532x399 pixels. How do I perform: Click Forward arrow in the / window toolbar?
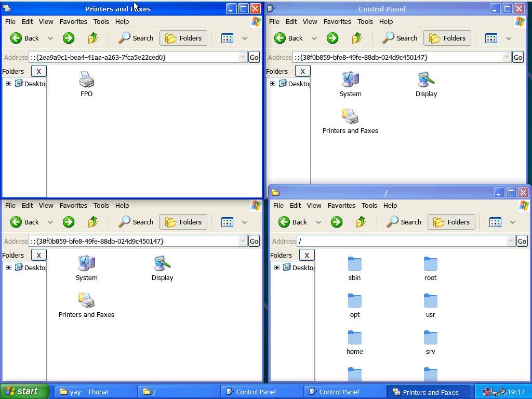pos(337,222)
